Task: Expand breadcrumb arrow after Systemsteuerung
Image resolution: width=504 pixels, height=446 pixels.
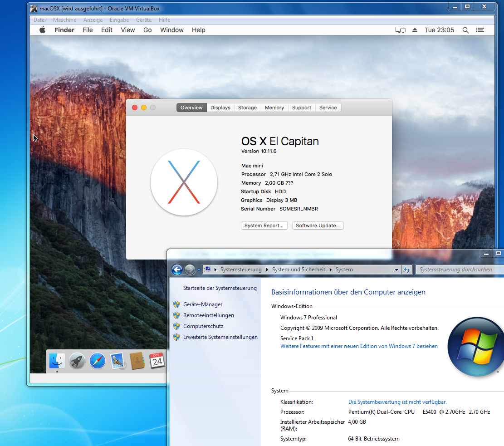Action: (x=267, y=270)
